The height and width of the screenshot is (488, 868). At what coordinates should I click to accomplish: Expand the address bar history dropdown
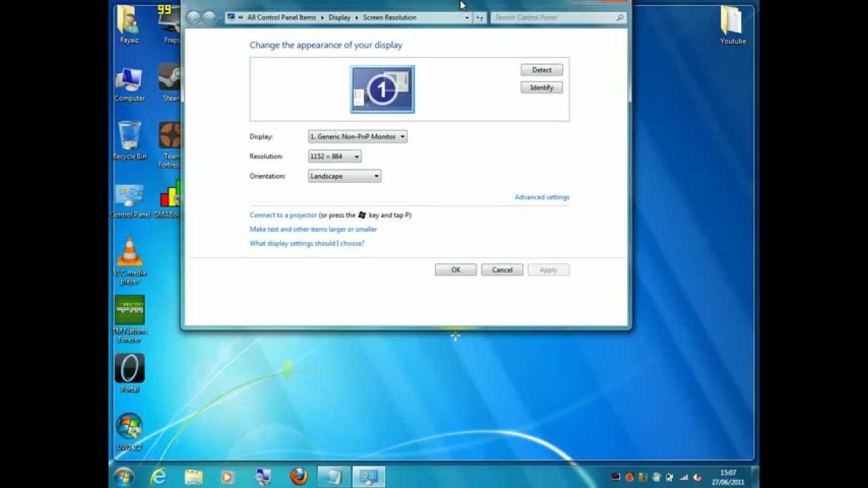(467, 18)
